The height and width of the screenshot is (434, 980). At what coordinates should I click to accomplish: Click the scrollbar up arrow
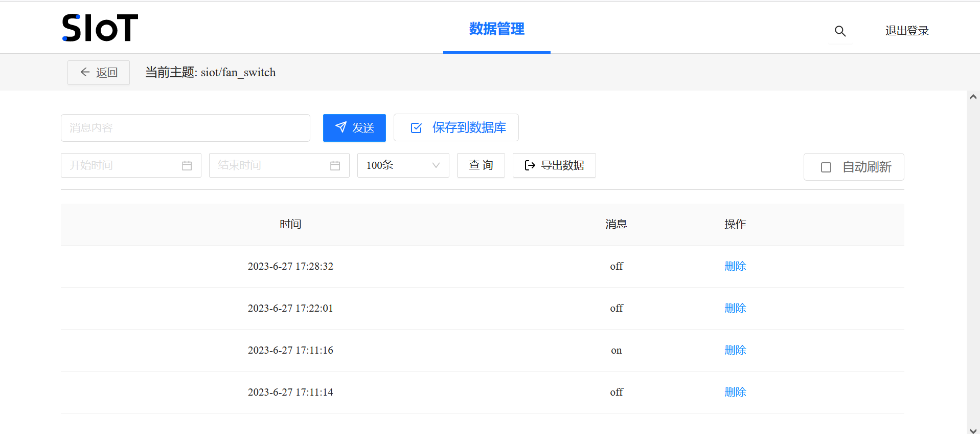(973, 97)
